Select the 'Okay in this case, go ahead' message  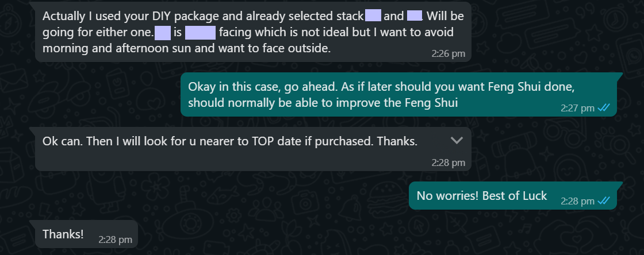[x=399, y=94]
